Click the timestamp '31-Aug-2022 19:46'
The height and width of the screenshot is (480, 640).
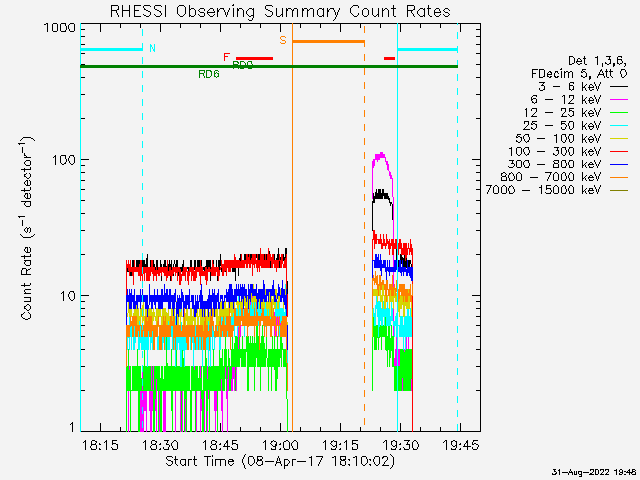click(x=594, y=472)
